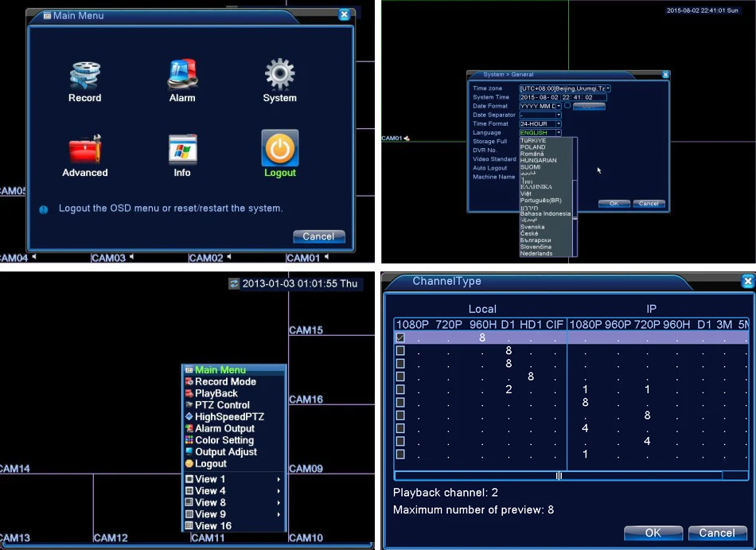The image size is (756, 550).
Task: Open the Info window icon
Action: coord(182,150)
